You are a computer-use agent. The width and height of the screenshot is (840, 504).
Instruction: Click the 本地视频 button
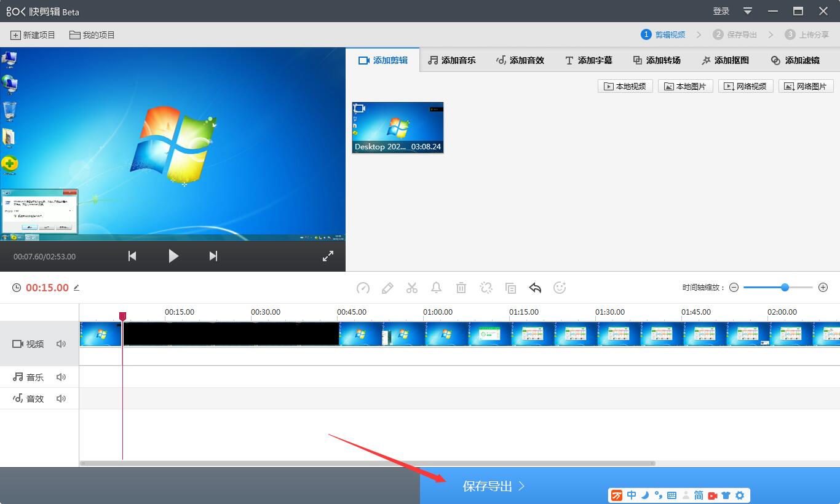point(625,86)
